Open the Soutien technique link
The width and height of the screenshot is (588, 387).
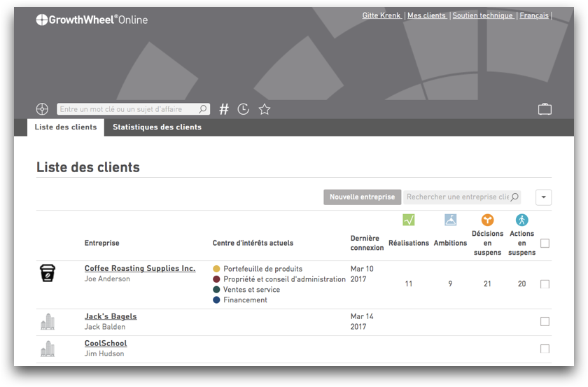coord(482,15)
